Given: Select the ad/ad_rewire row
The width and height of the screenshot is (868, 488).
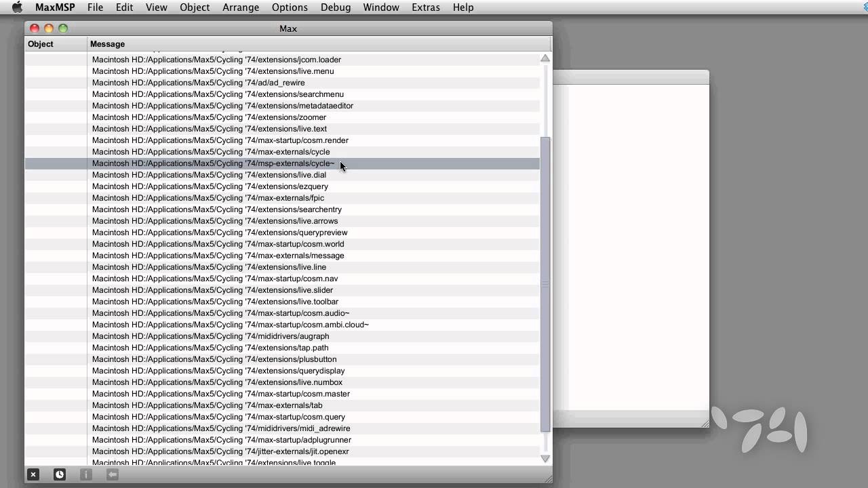Looking at the screenshot, I should (282, 83).
